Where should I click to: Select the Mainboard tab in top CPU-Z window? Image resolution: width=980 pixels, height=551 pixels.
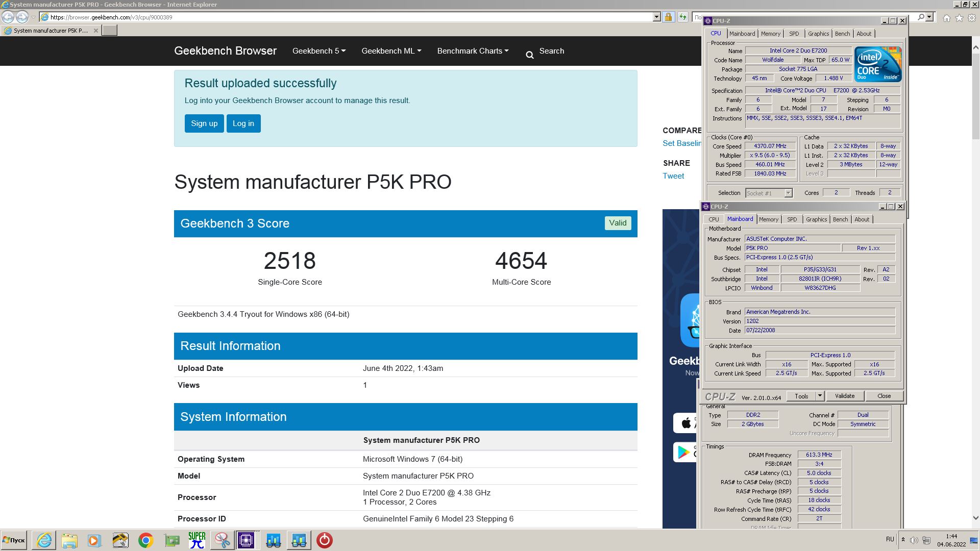coord(742,34)
